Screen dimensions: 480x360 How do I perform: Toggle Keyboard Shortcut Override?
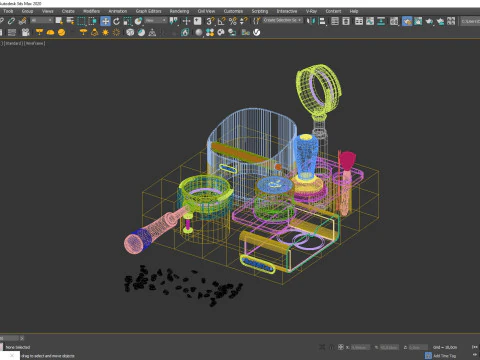(x=198, y=21)
